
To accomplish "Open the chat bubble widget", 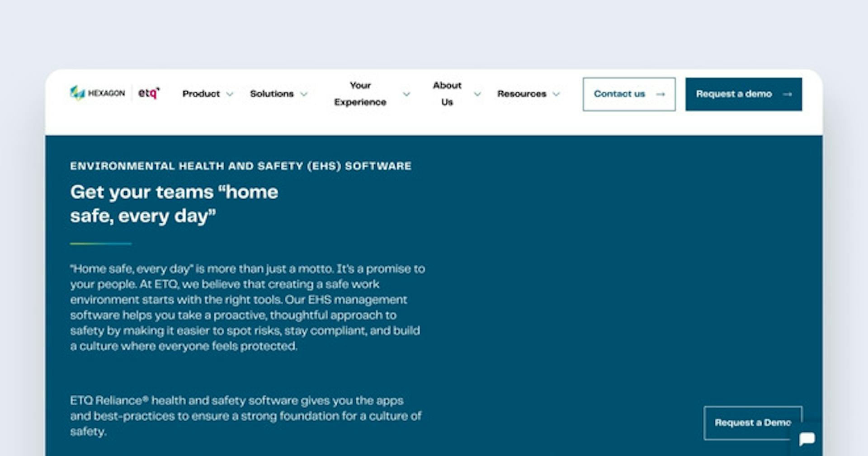I will point(807,438).
